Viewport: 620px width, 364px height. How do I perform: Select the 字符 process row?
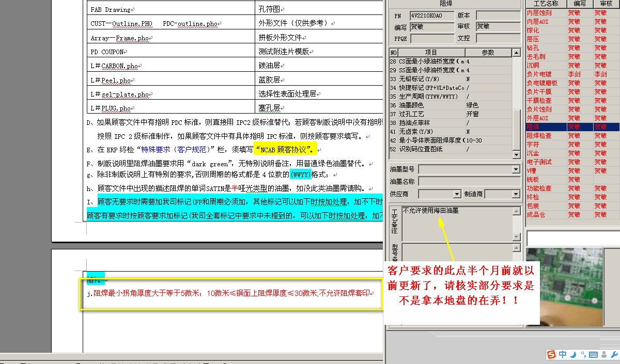point(572,144)
